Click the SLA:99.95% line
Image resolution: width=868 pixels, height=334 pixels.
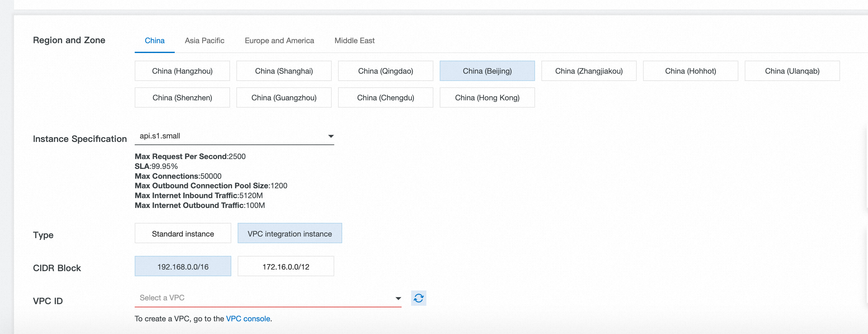tap(156, 166)
